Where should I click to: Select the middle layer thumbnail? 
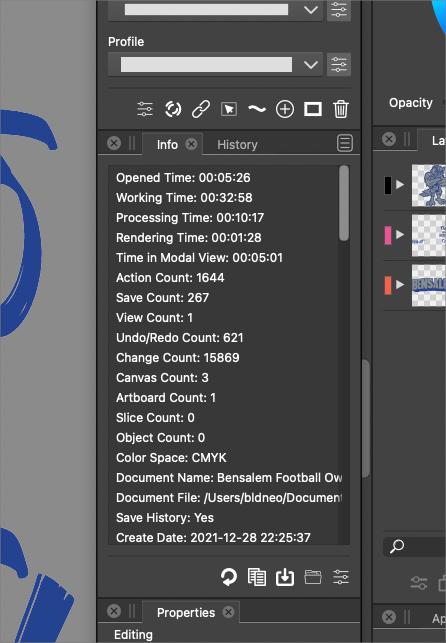point(429,235)
